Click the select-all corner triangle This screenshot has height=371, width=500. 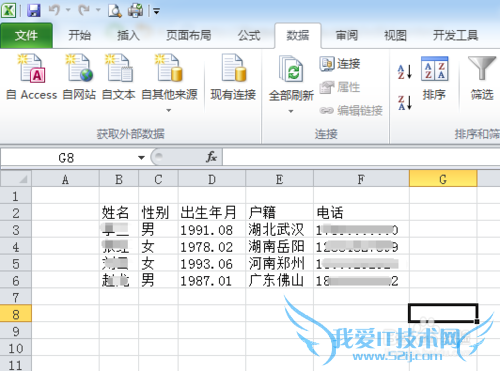16,179
